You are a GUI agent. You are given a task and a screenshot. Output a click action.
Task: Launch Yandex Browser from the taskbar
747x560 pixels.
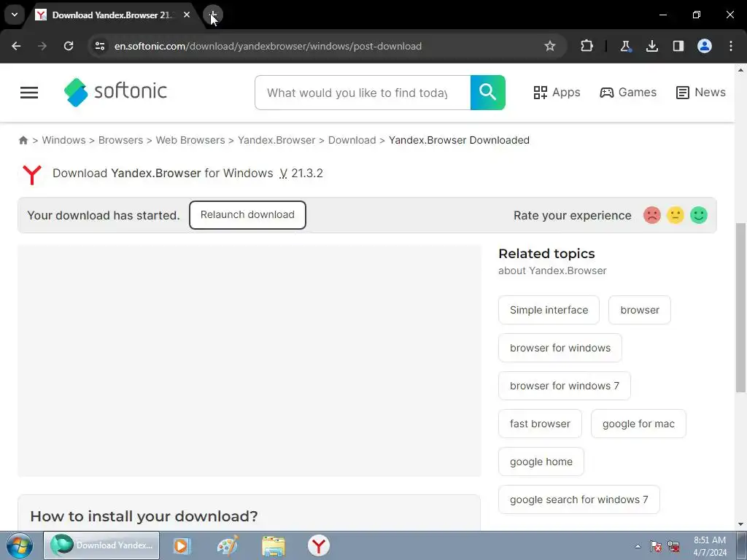tap(319, 545)
